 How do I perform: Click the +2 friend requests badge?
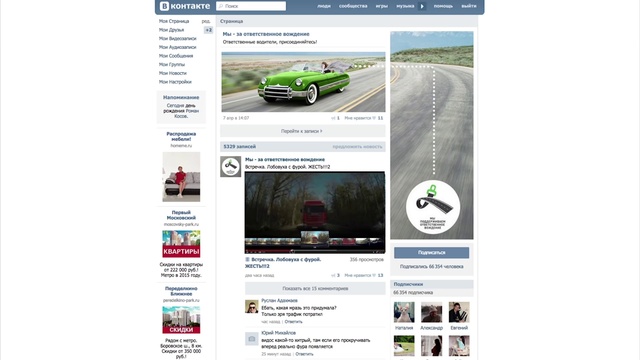coord(209,30)
